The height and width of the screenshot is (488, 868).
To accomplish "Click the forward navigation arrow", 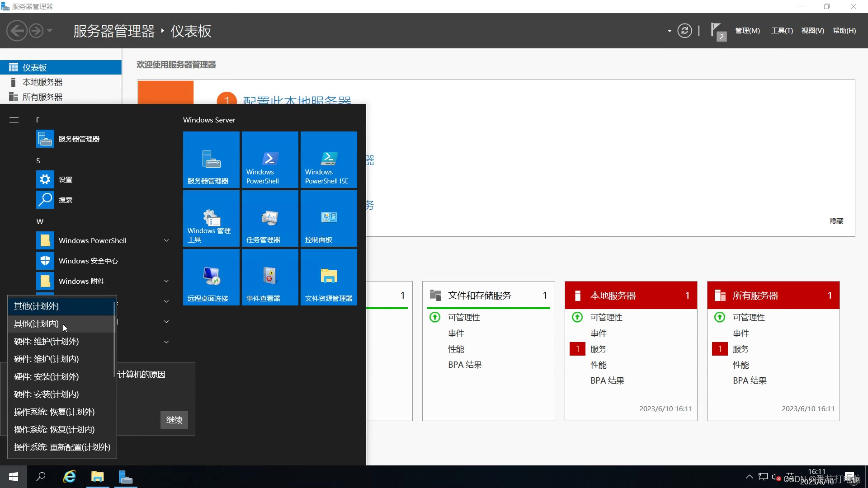I will click(36, 31).
